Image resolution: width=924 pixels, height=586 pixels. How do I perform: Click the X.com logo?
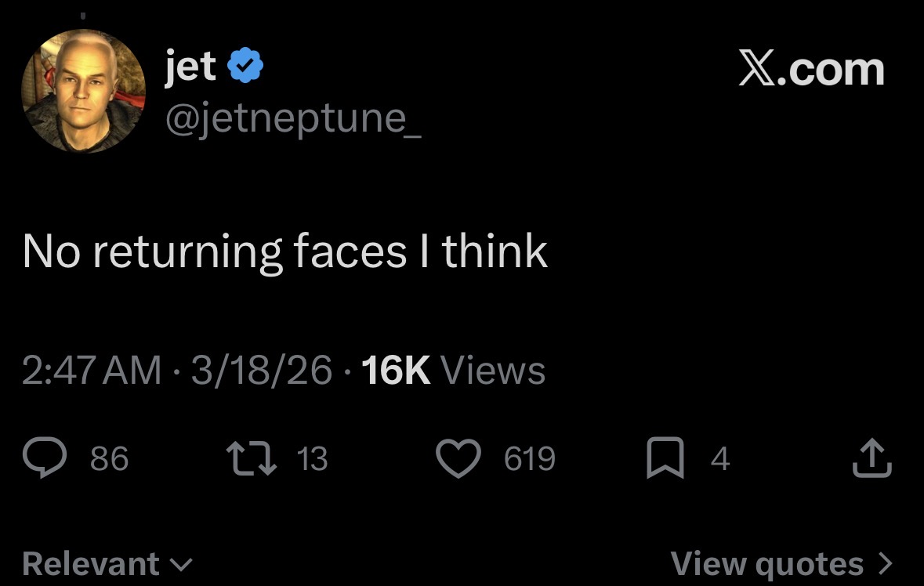811,70
